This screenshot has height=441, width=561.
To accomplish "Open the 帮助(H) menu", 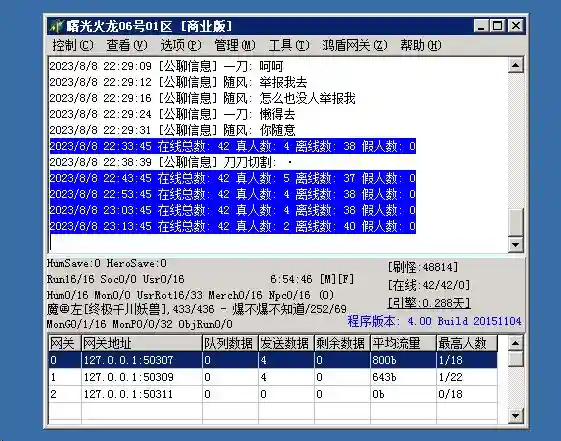I will [420, 45].
